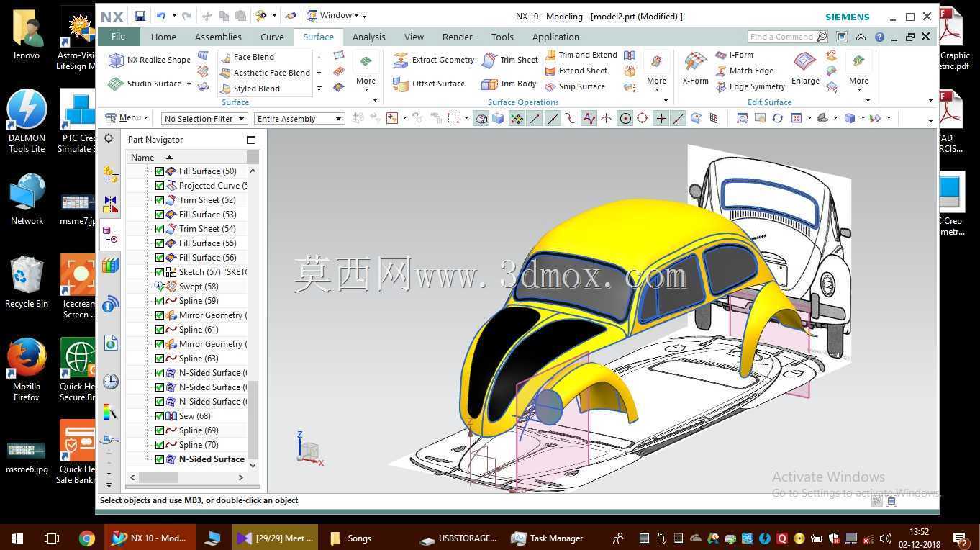Open the Recycle Bin on desktop

point(27,283)
